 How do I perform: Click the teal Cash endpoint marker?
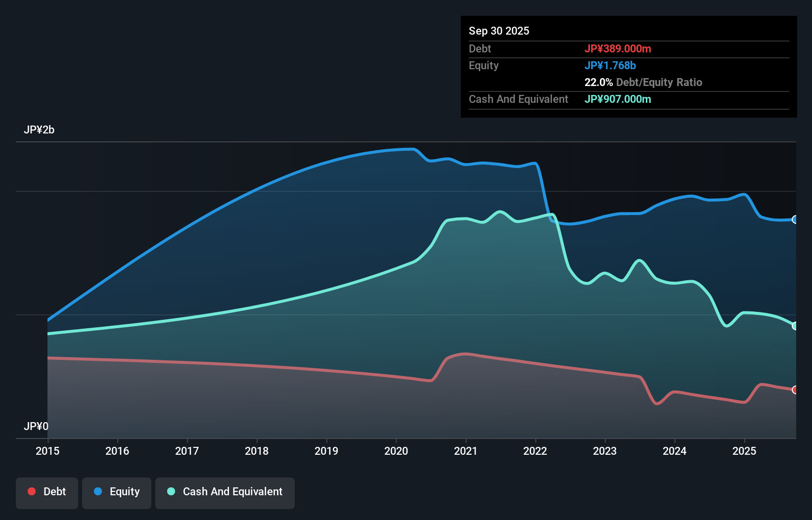(x=795, y=326)
